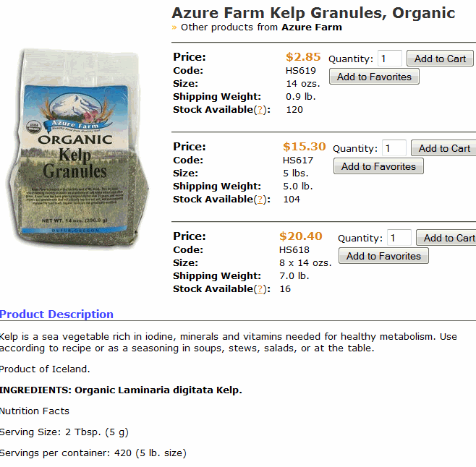Add the $15.30 5 lbs. item to cart
Screen dimensions: 476x467
pos(444,149)
